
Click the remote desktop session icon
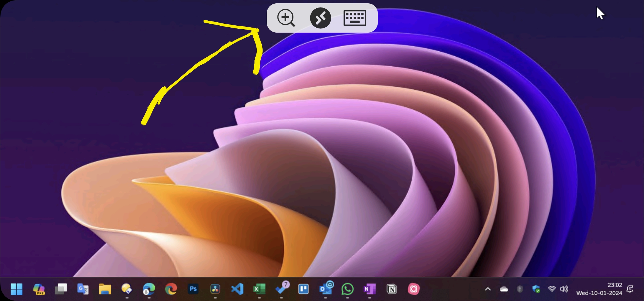320,18
